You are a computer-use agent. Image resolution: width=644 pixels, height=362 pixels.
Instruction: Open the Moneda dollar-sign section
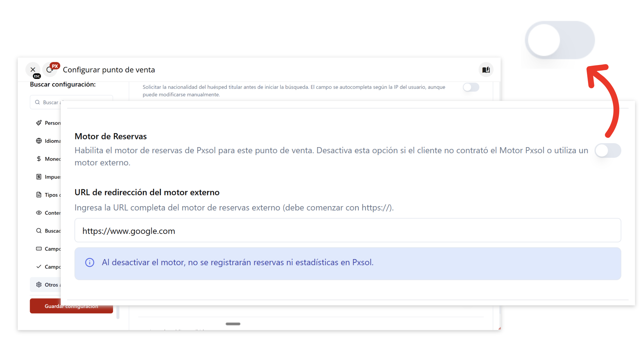pos(48,159)
